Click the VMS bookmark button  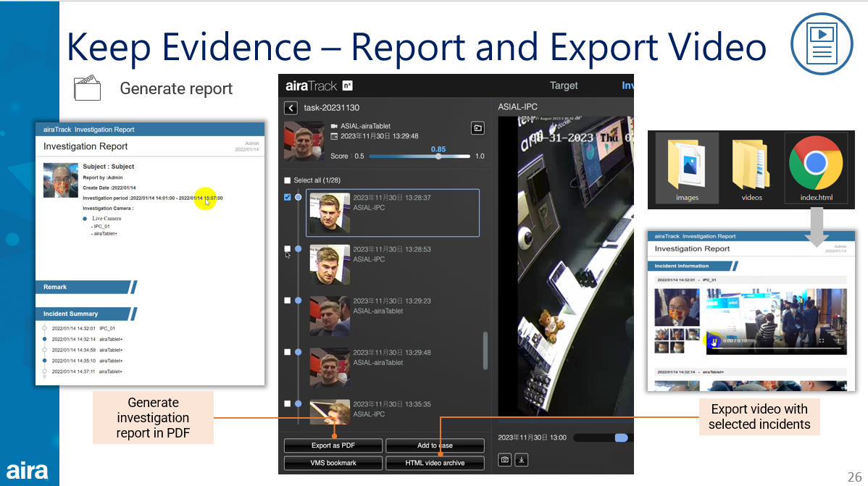(333, 463)
